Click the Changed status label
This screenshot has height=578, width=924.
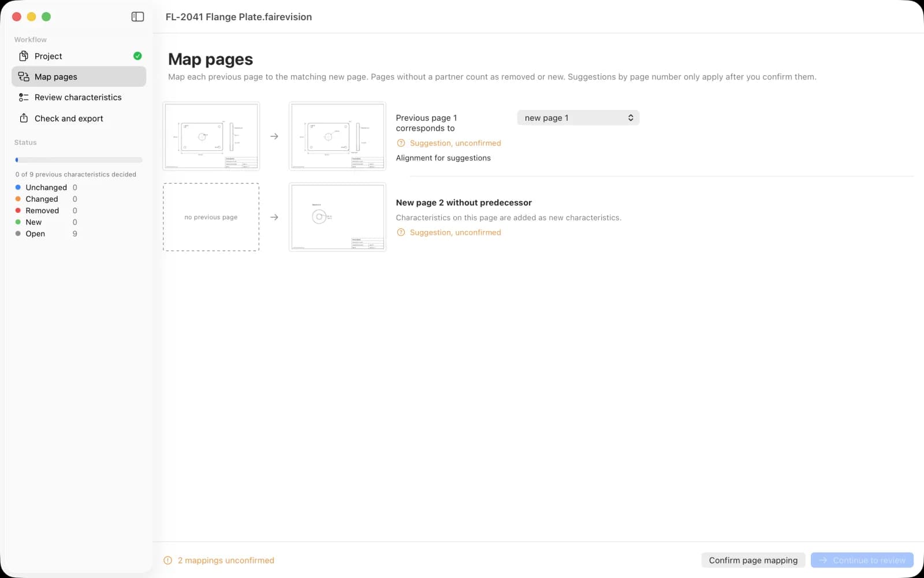pyautogui.click(x=42, y=199)
